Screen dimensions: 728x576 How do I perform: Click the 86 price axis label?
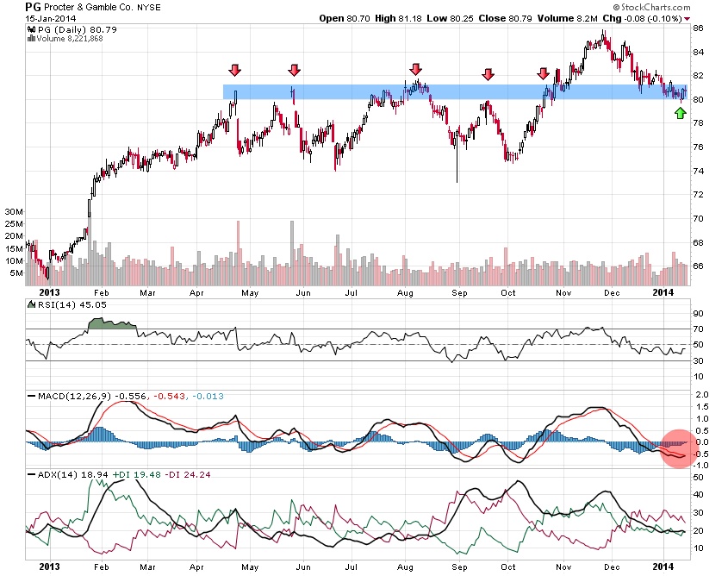(698, 28)
